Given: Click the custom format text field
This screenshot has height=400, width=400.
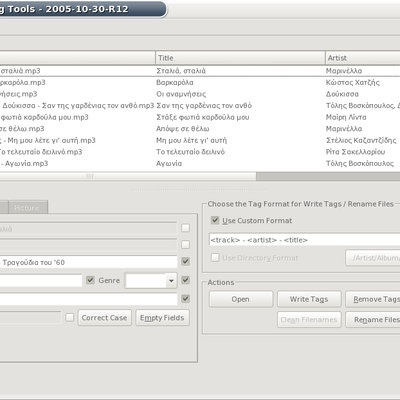Looking at the screenshot, I should [x=304, y=240].
